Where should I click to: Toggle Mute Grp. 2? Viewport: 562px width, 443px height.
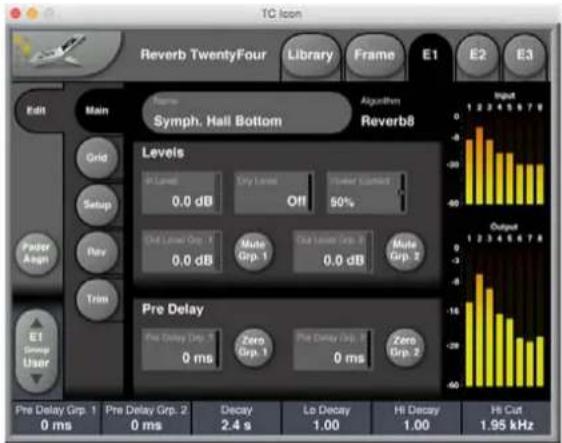pyautogui.click(x=405, y=251)
